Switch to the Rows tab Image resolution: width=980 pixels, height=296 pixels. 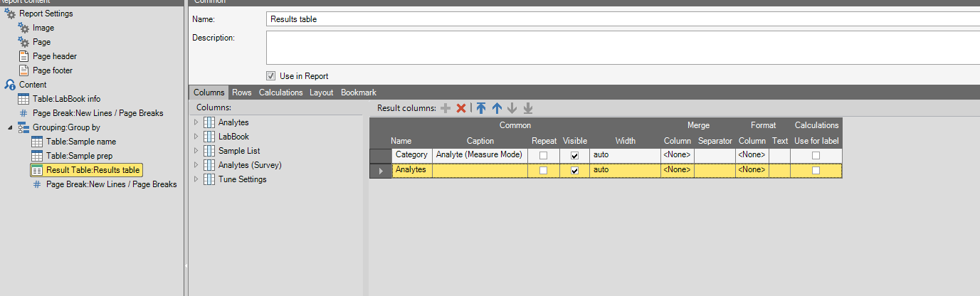coord(242,92)
